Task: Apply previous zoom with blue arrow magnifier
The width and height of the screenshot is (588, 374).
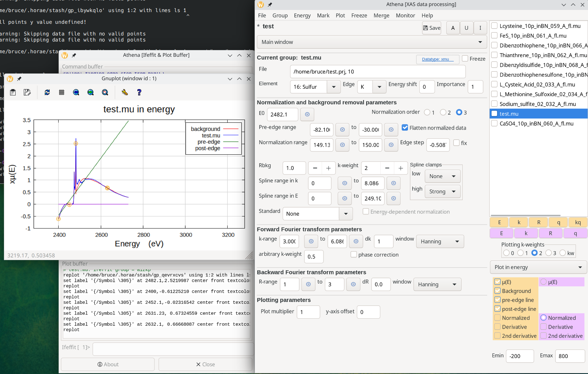Action: 76,92
